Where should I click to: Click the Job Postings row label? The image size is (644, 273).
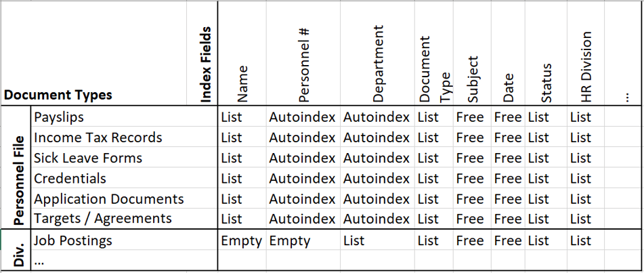[73, 240]
